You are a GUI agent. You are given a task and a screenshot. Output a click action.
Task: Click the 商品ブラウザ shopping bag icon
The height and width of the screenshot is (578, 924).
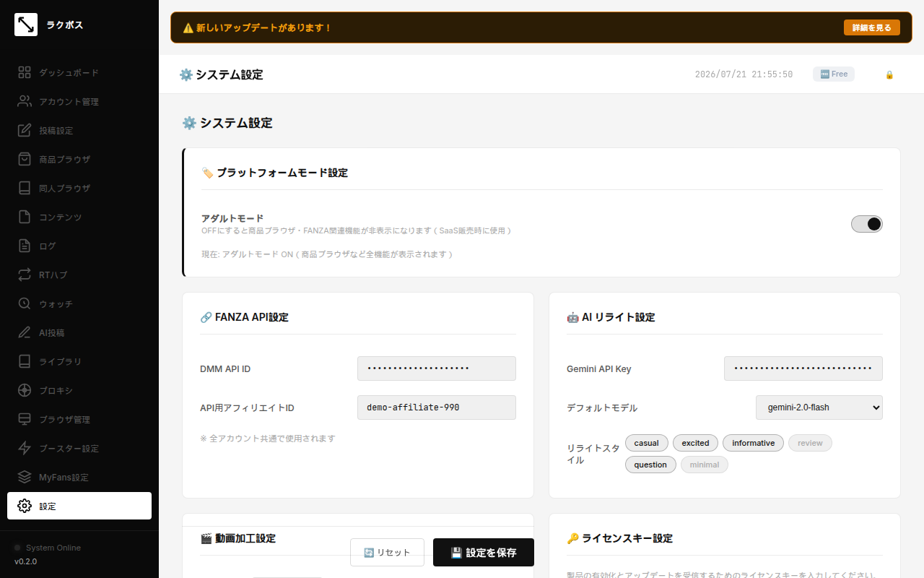pyautogui.click(x=25, y=159)
